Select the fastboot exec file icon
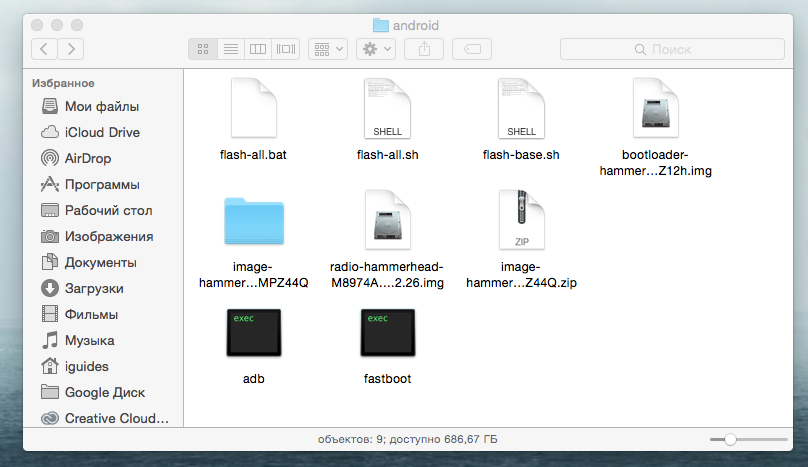 point(388,333)
